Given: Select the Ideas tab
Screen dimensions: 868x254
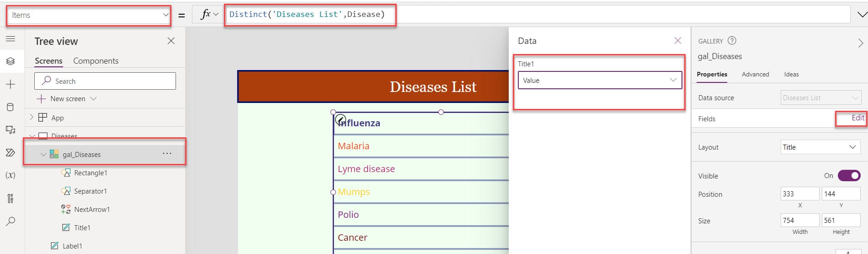Looking at the screenshot, I should click(x=791, y=74).
